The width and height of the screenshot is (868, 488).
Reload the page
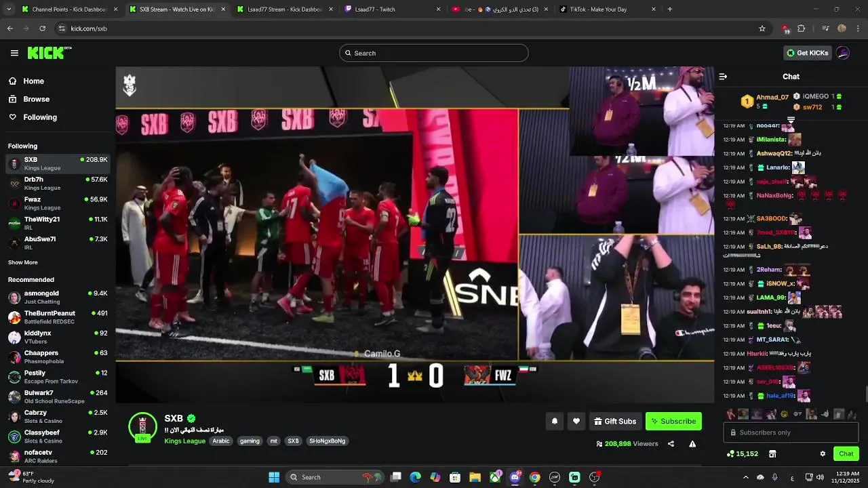coord(42,28)
